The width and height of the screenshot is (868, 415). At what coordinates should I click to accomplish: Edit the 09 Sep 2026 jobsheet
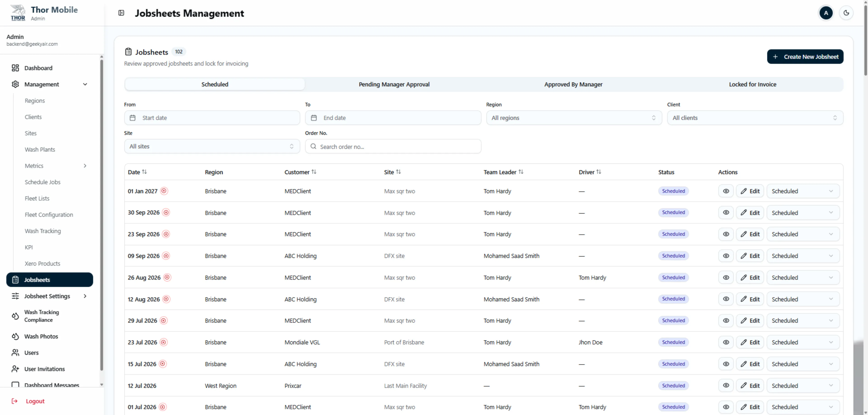tap(750, 256)
